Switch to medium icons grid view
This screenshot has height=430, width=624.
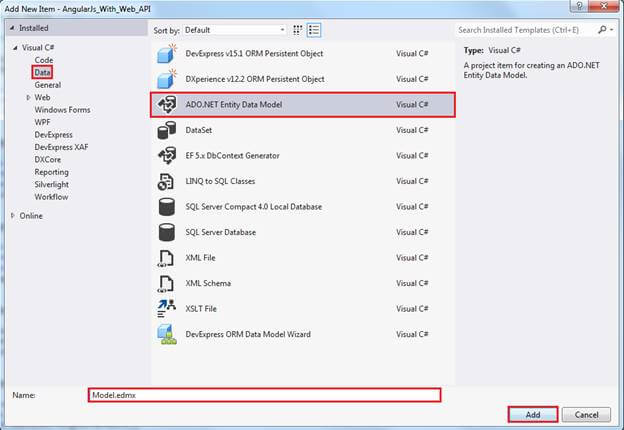[x=297, y=30]
